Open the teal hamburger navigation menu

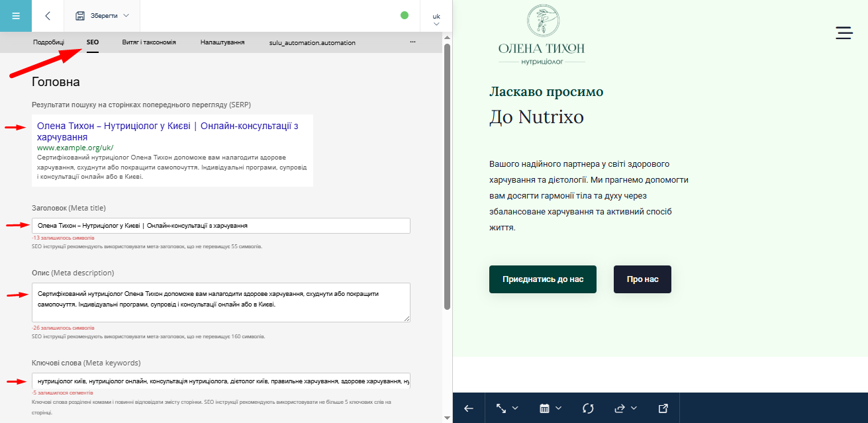(x=16, y=16)
